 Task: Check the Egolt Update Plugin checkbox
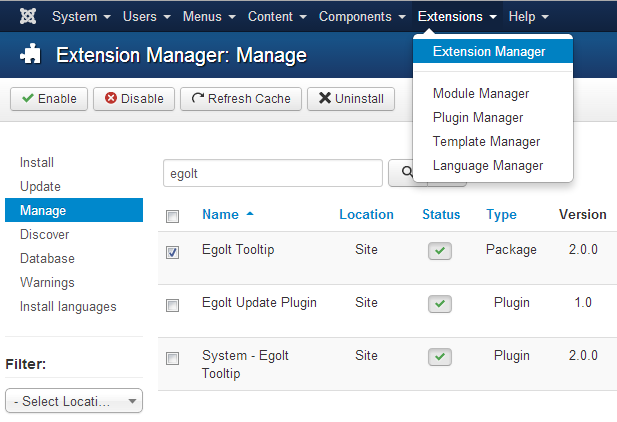tap(172, 305)
